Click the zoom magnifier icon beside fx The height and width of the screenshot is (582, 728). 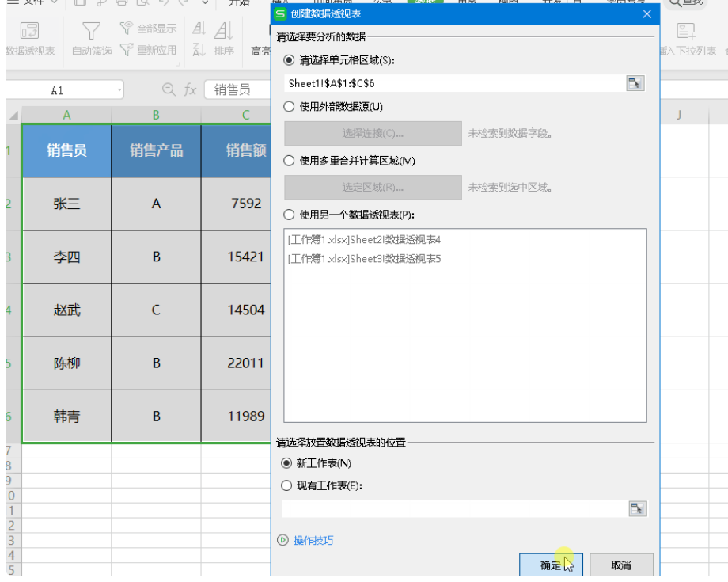[169, 89]
